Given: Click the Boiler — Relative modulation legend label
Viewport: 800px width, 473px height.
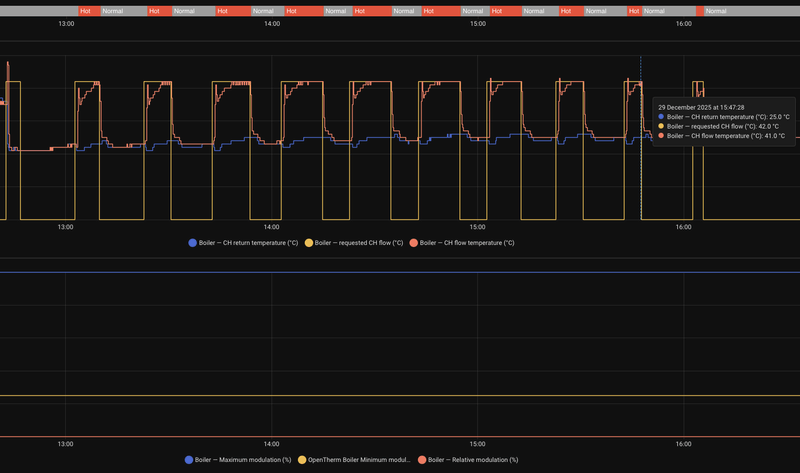Looking at the screenshot, I should click(473, 460).
